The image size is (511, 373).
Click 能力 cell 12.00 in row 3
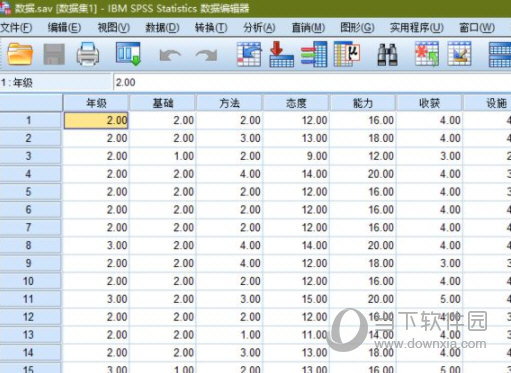click(x=363, y=156)
